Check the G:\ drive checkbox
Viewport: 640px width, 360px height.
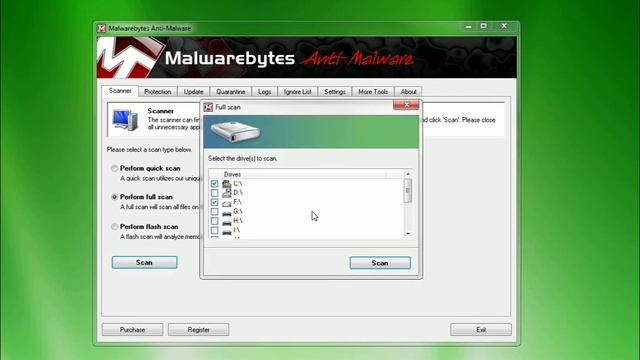214,212
